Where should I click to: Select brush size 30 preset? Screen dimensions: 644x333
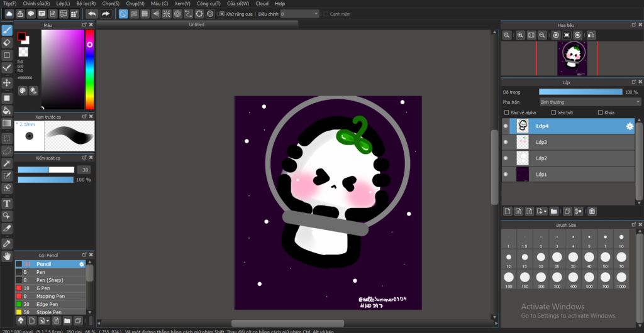click(x=573, y=259)
